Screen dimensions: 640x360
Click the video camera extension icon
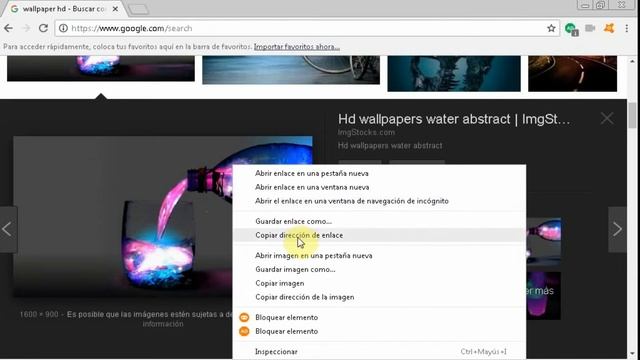(x=590, y=28)
